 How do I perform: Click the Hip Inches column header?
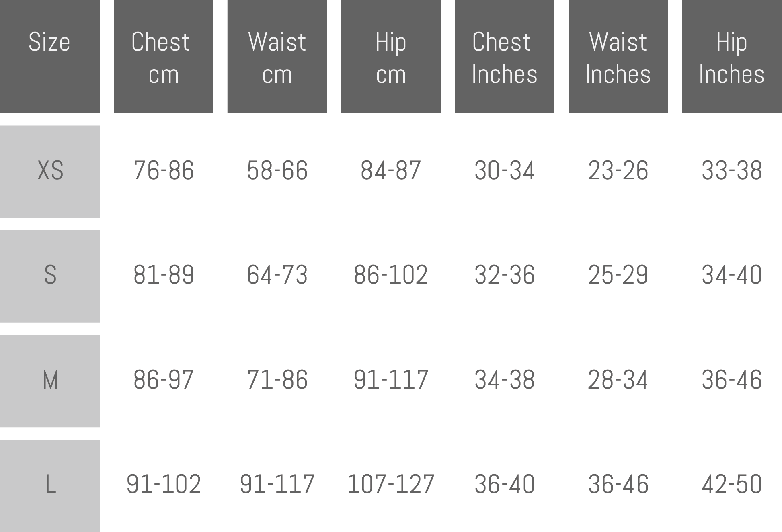[x=732, y=56]
